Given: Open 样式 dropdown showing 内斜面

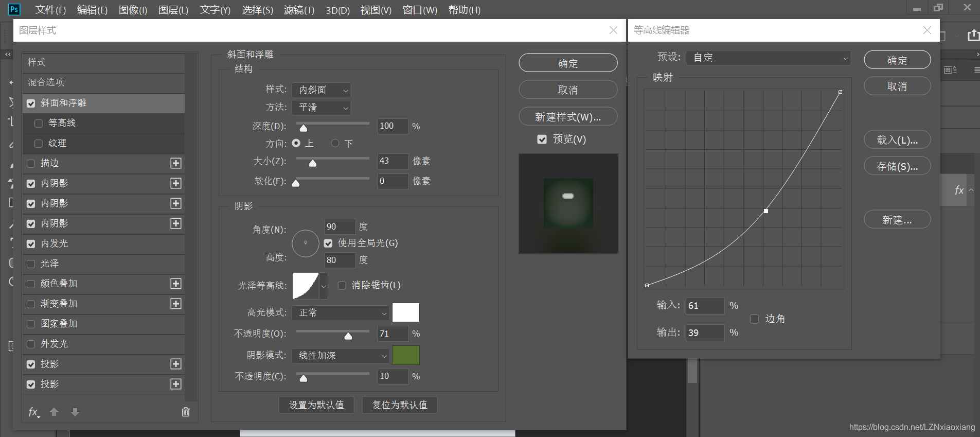Looking at the screenshot, I should pyautogui.click(x=322, y=90).
